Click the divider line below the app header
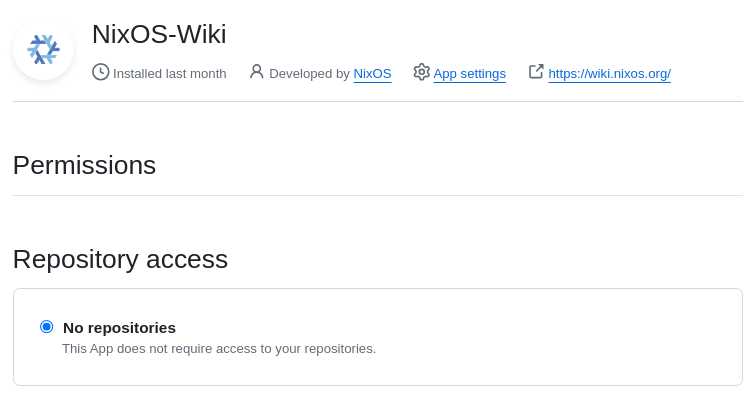This screenshot has width=752, height=411. 378,101
